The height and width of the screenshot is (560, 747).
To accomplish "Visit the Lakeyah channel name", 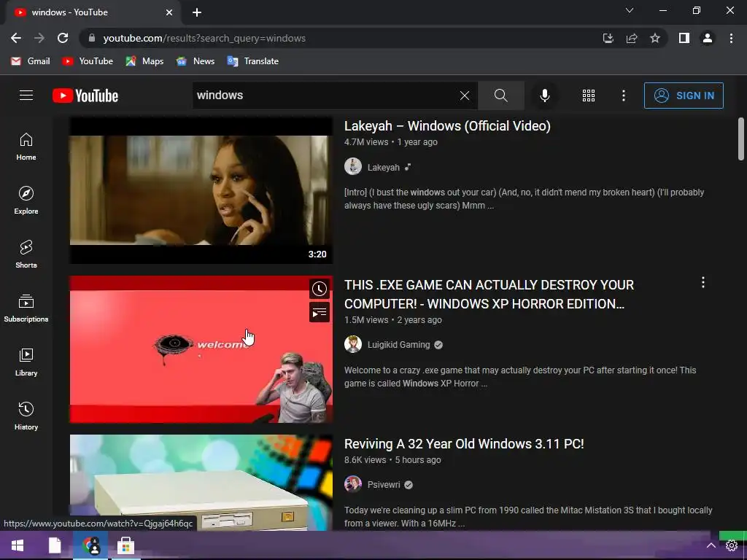I will point(384,167).
